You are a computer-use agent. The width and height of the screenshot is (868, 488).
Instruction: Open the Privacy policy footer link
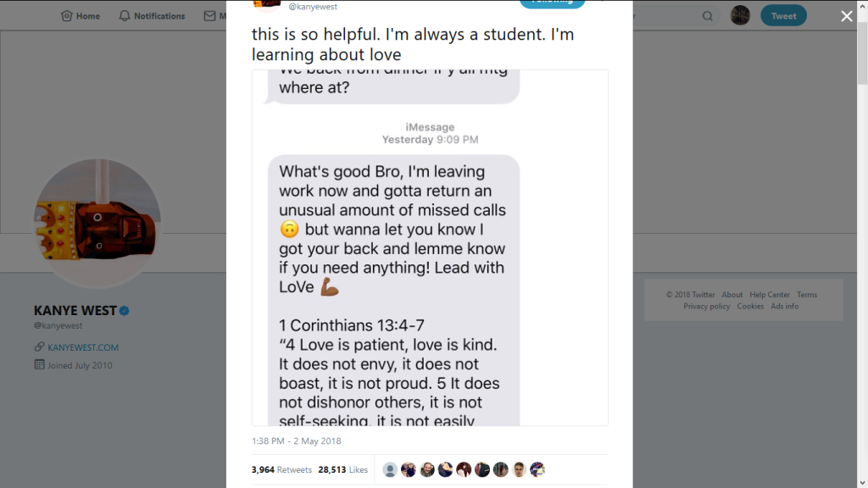click(x=707, y=306)
